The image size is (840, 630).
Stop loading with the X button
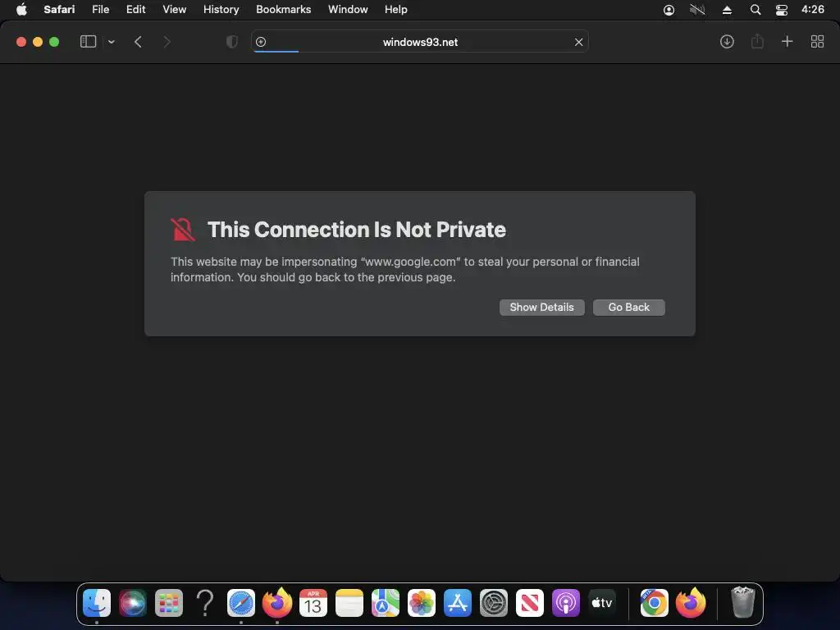(x=578, y=42)
